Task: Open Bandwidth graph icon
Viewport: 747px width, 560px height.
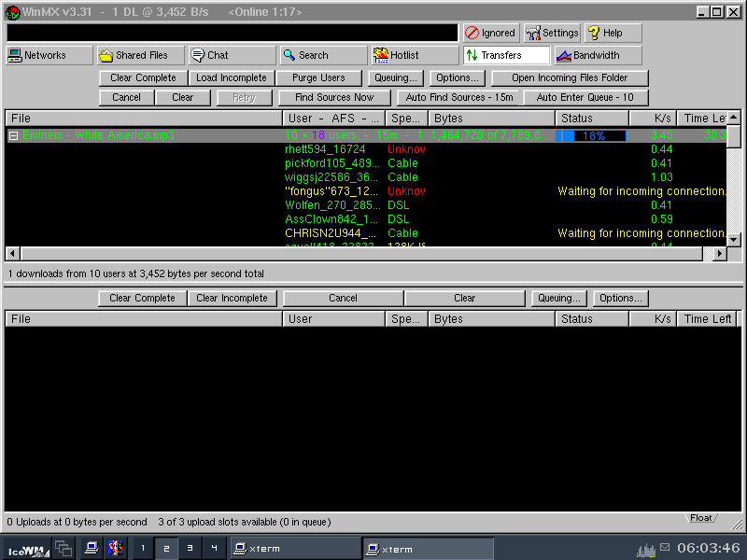Action: pyautogui.click(x=564, y=55)
